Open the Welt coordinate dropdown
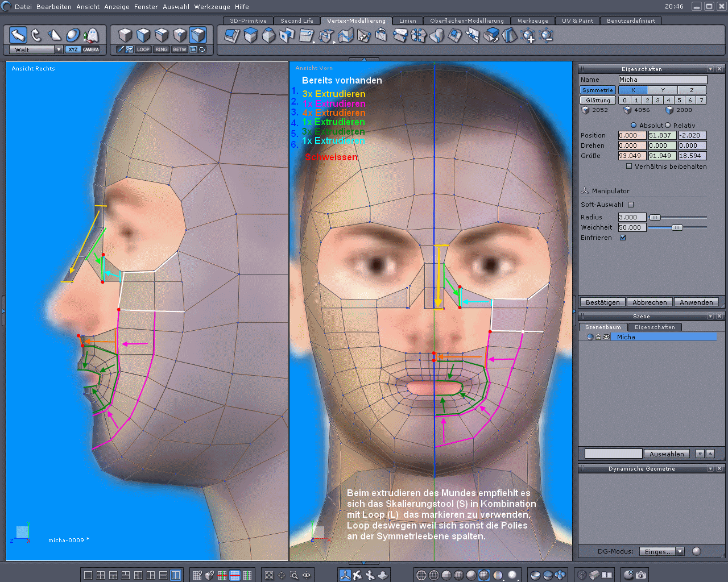The width and height of the screenshot is (728, 582). [x=59, y=49]
